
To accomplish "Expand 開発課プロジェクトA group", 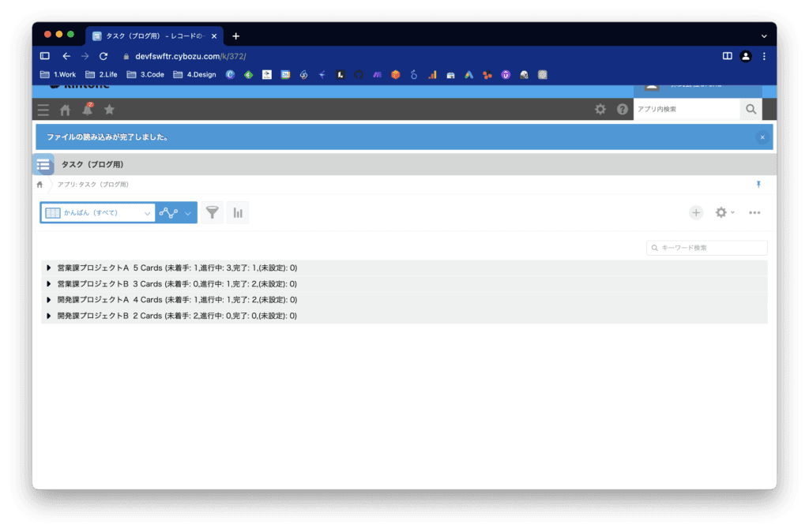I will coord(48,300).
